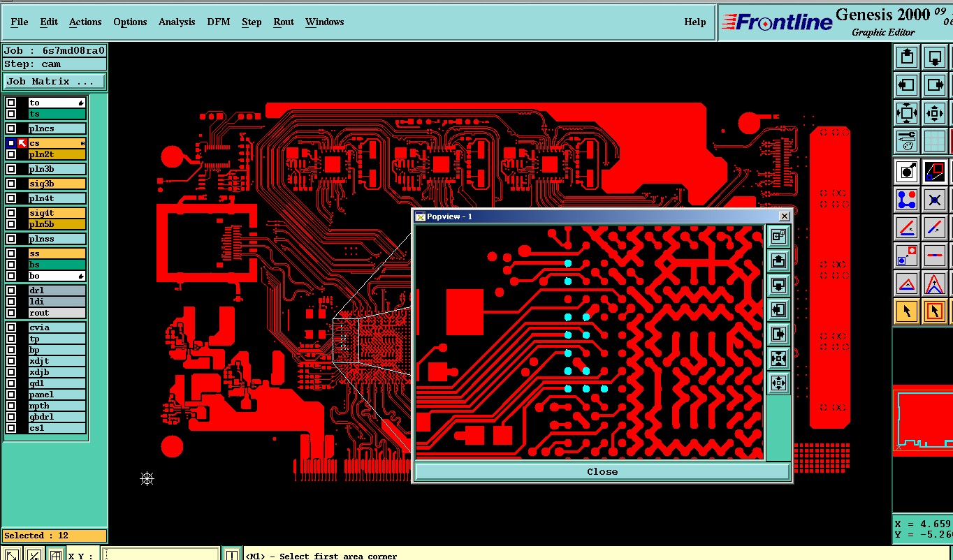
Task: Toggle display checkbox for layer plncs
Action: (x=11, y=128)
